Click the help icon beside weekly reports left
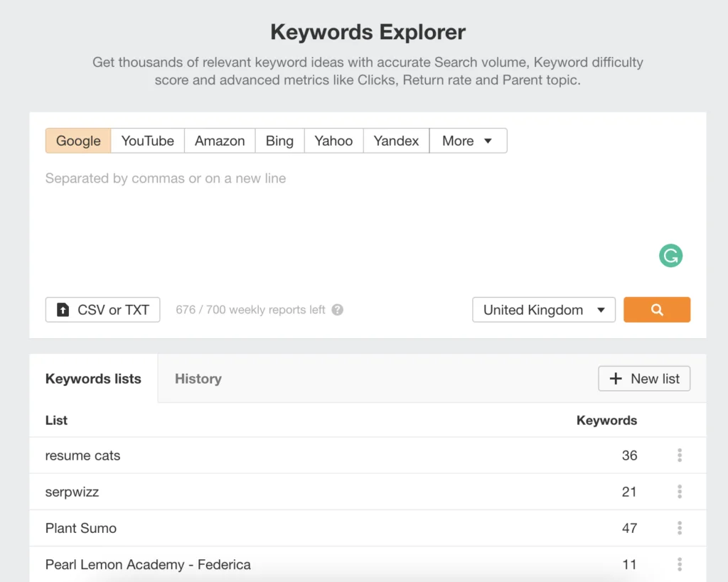The image size is (728, 582). (x=338, y=310)
